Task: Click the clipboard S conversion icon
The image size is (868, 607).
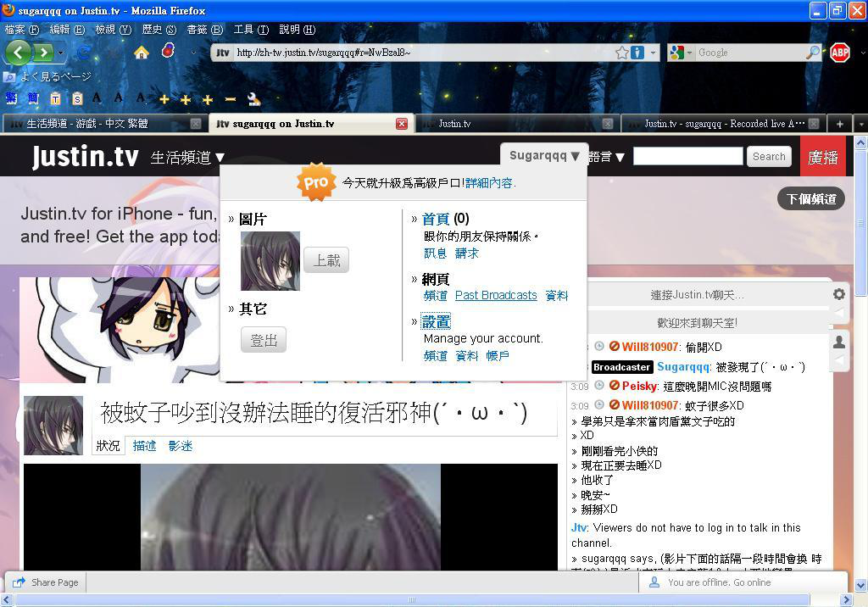Action: [x=77, y=98]
